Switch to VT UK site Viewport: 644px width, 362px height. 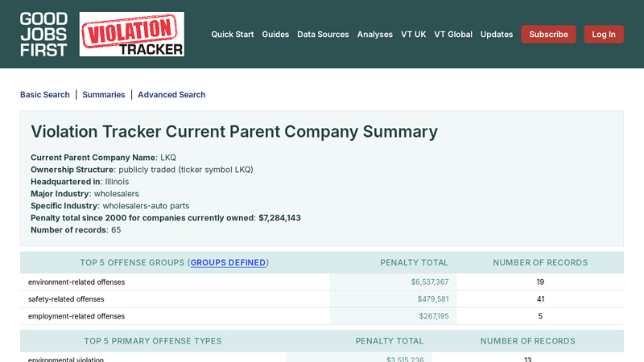[413, 35]
